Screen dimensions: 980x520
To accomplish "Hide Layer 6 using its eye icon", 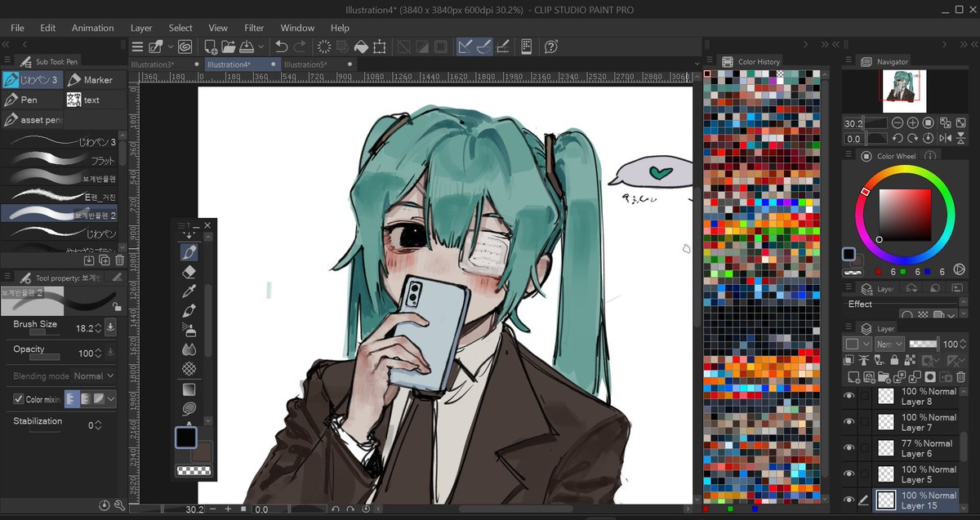I will [x=849, y=448].
